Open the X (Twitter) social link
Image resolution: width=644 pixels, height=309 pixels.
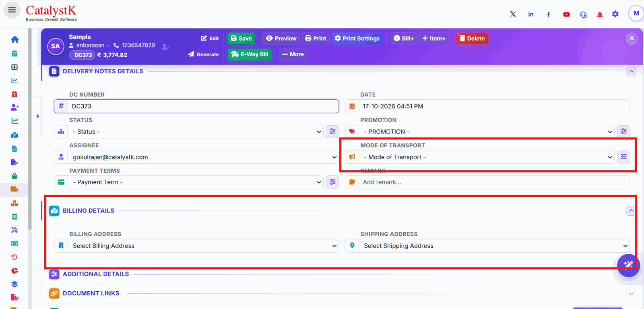point(513,14)
